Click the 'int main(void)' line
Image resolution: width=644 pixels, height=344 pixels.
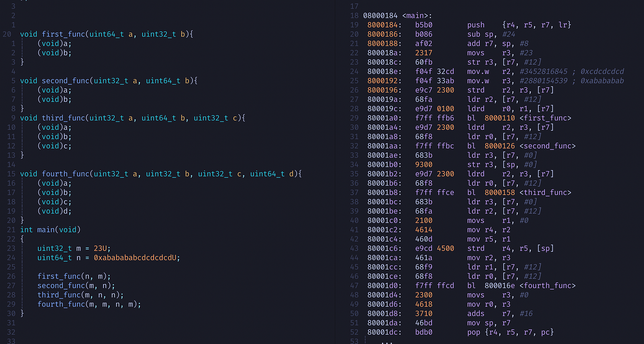[x=50, y=230]
